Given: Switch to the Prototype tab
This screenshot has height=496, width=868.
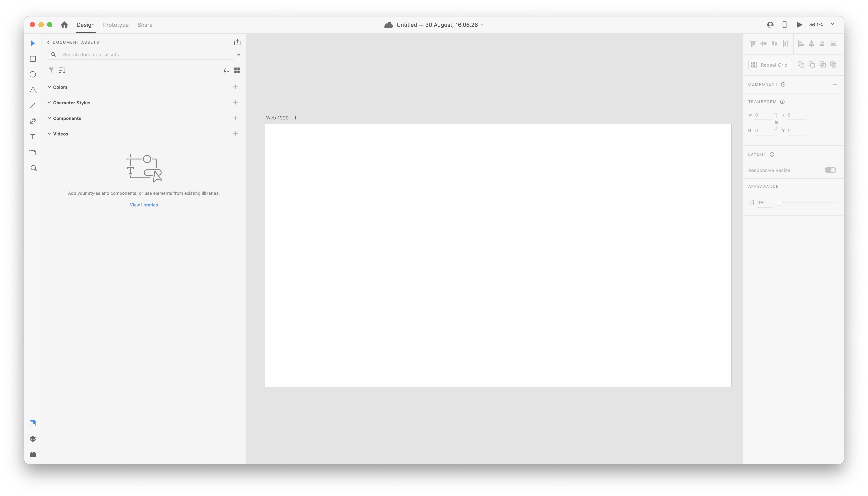Looking at the screenshot, I should [116, 25].
